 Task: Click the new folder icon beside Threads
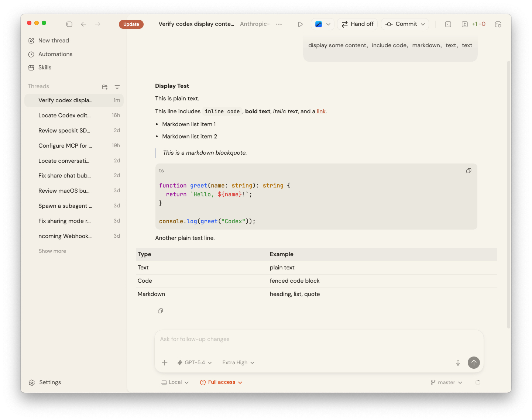pos(105,87)
